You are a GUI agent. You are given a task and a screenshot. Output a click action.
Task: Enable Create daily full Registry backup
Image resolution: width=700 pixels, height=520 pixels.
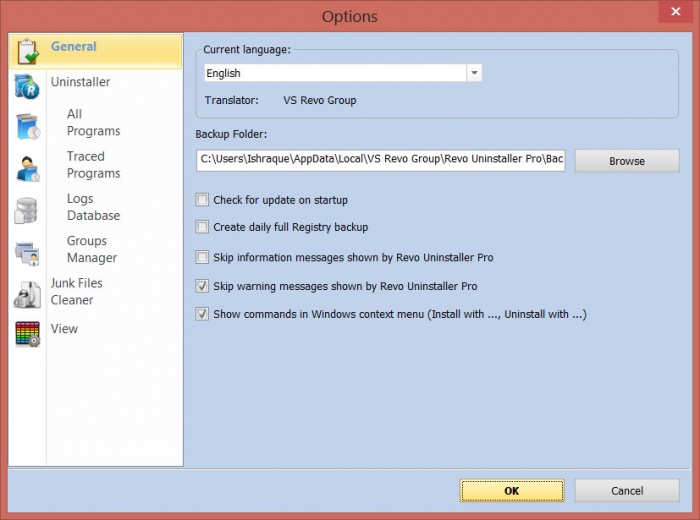pyautogui.click(x=202, y=227)
